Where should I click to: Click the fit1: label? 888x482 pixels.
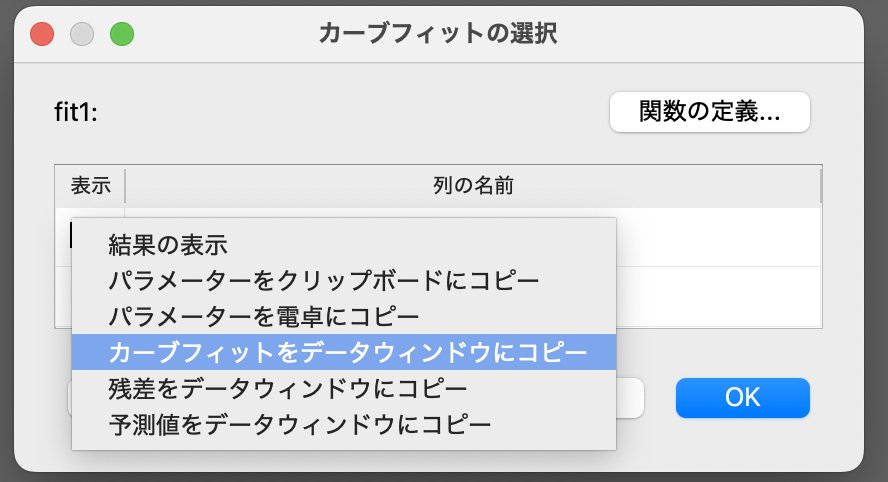[x=76, y=112]
